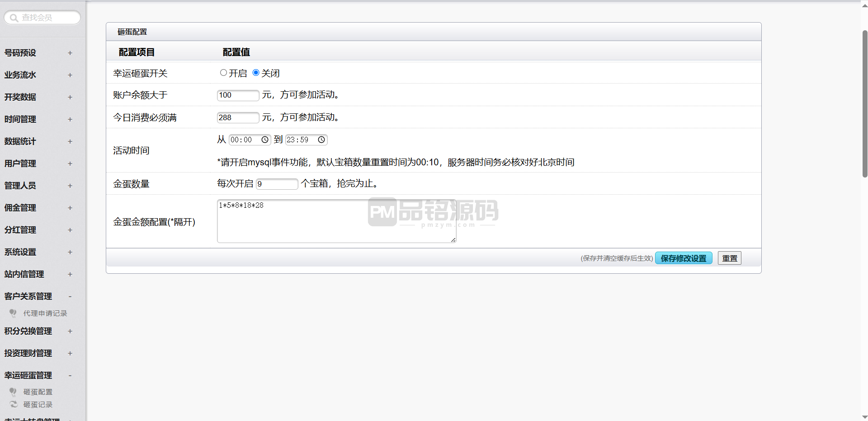The height and width of the screenshot is (421, 868).
Task: Click the 幸运砸蛋开关 label
Action: (140, 73)
